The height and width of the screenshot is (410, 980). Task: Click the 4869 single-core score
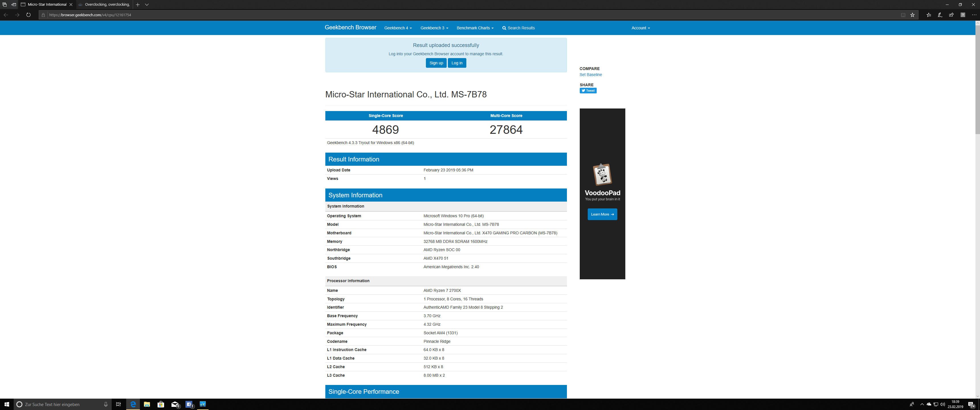click(x=385, y=130)
